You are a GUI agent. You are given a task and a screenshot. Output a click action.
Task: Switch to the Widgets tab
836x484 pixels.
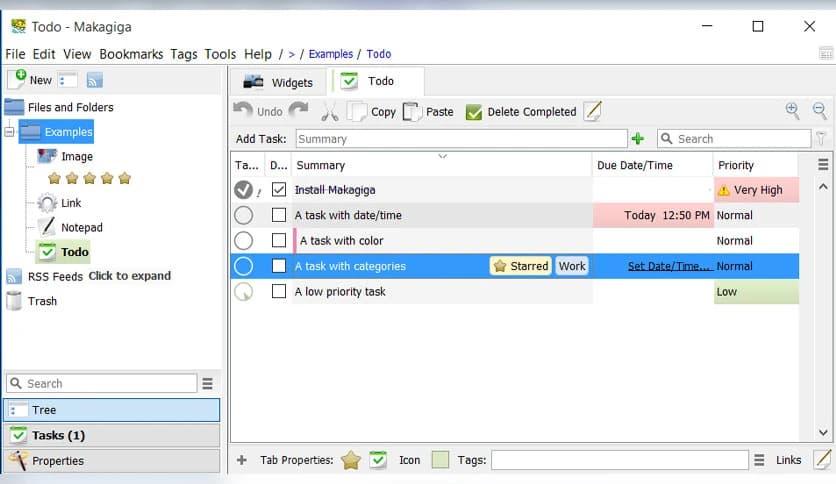pos(278,82)
